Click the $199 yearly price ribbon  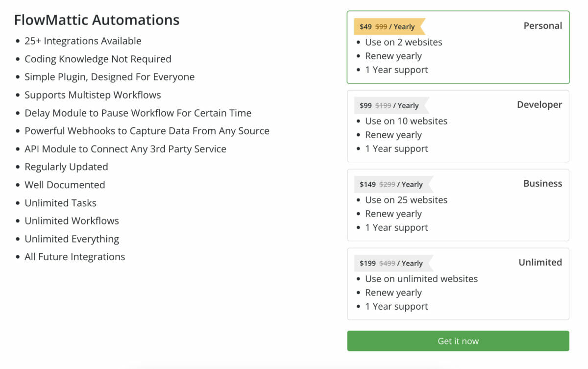391,264
